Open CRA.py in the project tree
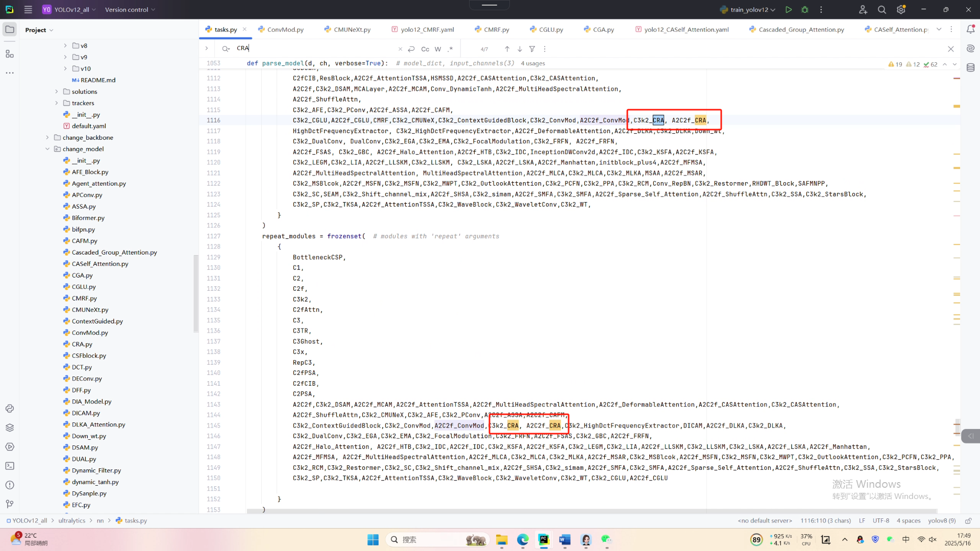The image size is (980, 551). (x=82, y=344)
